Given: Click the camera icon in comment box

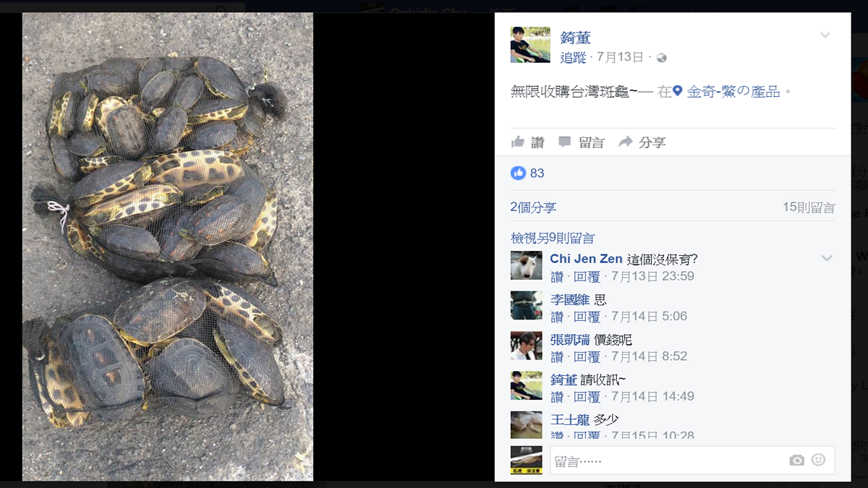Looking at the screenshot, I should pyautogui.click(x=796, y=461).
